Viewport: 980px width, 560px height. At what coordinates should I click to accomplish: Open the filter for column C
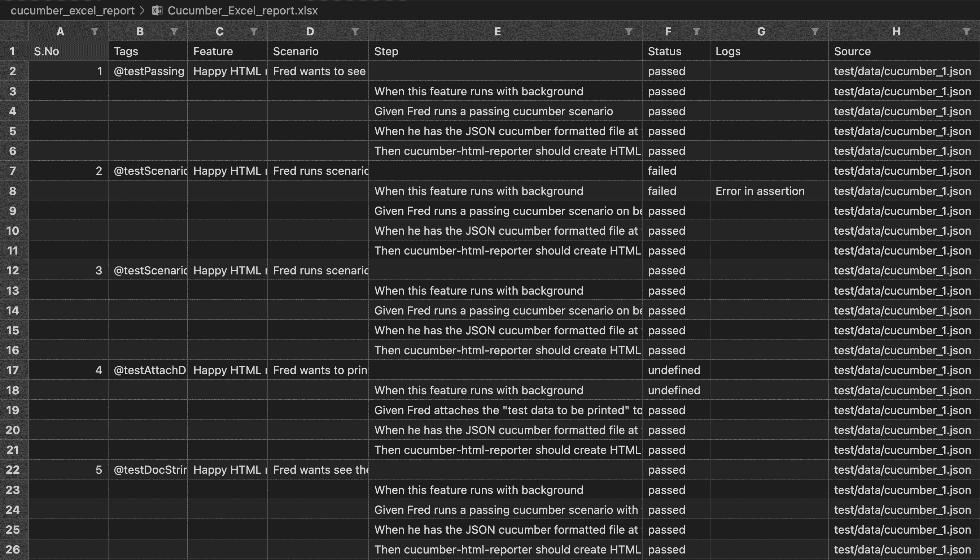pyautogui.click(x=254, y=31)
